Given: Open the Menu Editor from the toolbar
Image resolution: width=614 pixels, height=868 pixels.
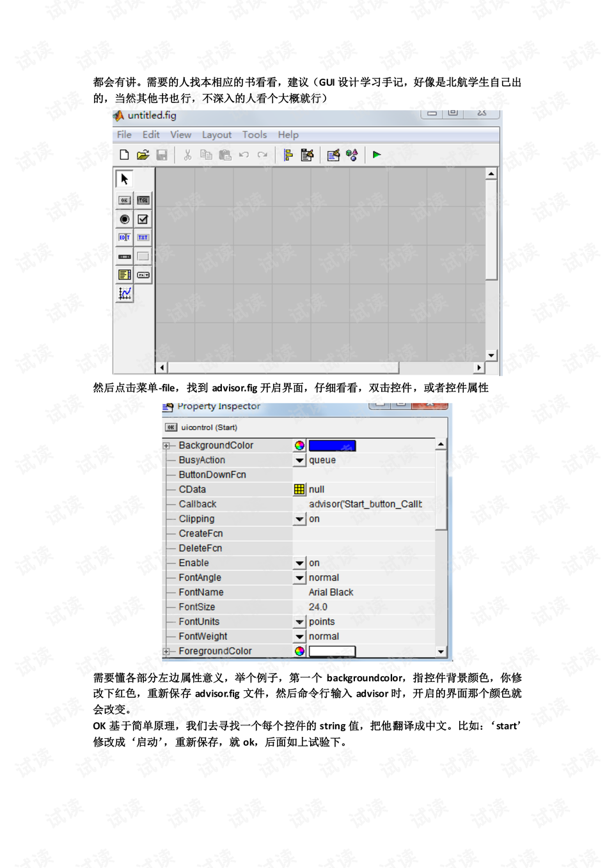Looking at the screenshot, I should pos(307,154).
